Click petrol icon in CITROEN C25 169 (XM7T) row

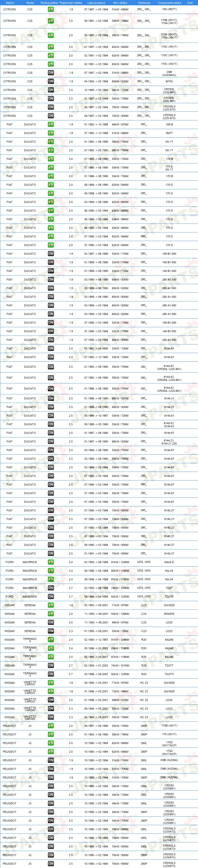[x=50, y=9]
